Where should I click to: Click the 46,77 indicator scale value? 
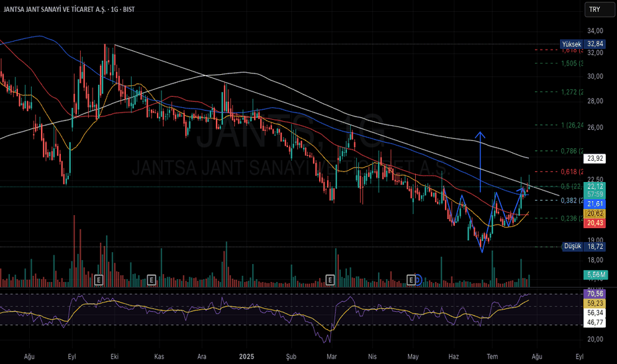click(595, 322)
